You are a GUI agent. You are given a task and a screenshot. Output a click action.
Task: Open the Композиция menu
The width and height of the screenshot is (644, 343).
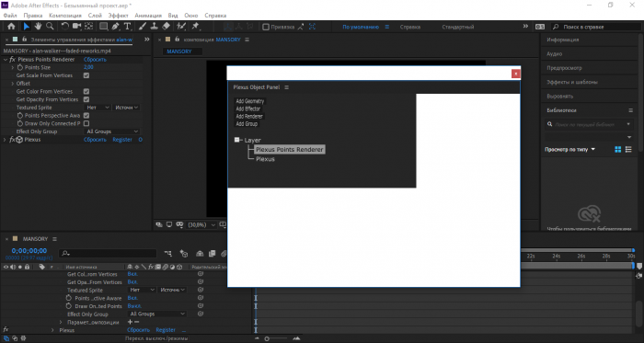pos(65,16)
